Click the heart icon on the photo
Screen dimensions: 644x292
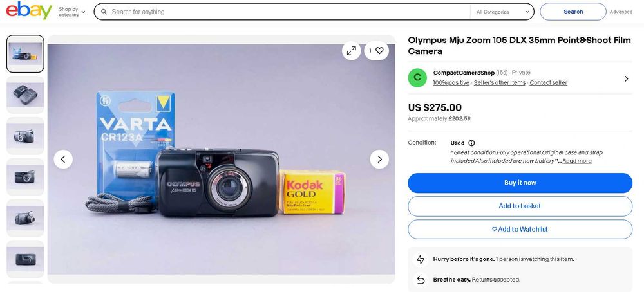coord(379,51)
